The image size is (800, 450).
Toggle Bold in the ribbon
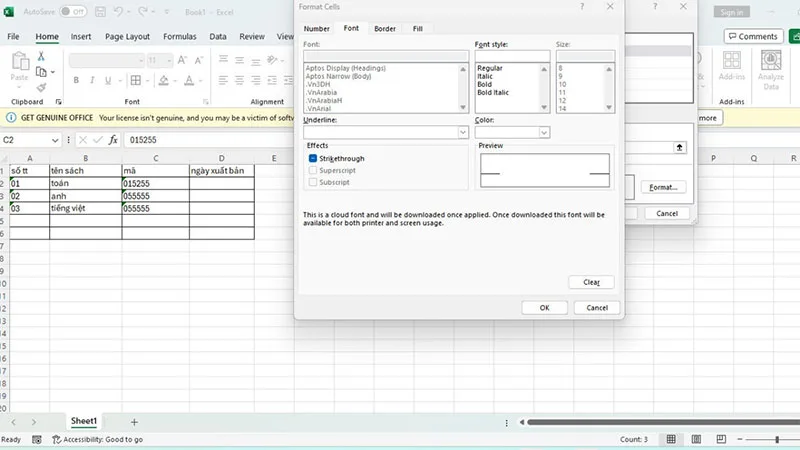point(76,80)
